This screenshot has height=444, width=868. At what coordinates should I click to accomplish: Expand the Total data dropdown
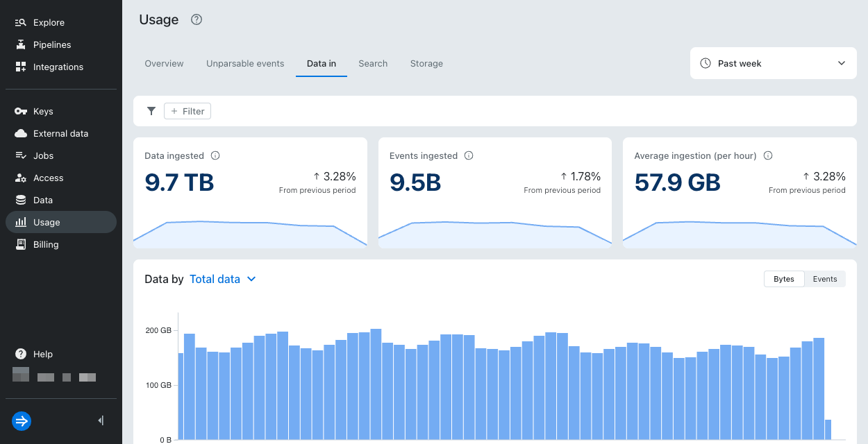(x=223, y=279)
